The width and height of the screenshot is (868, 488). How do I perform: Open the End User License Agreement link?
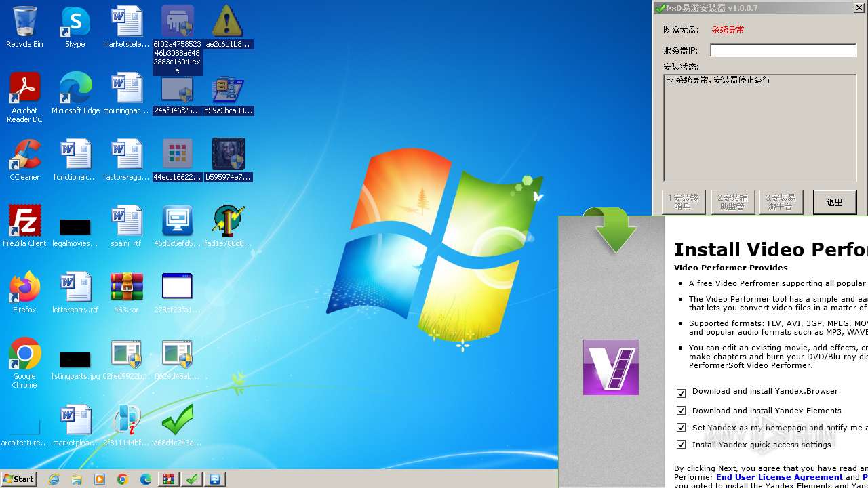click(x=779, y=477)
